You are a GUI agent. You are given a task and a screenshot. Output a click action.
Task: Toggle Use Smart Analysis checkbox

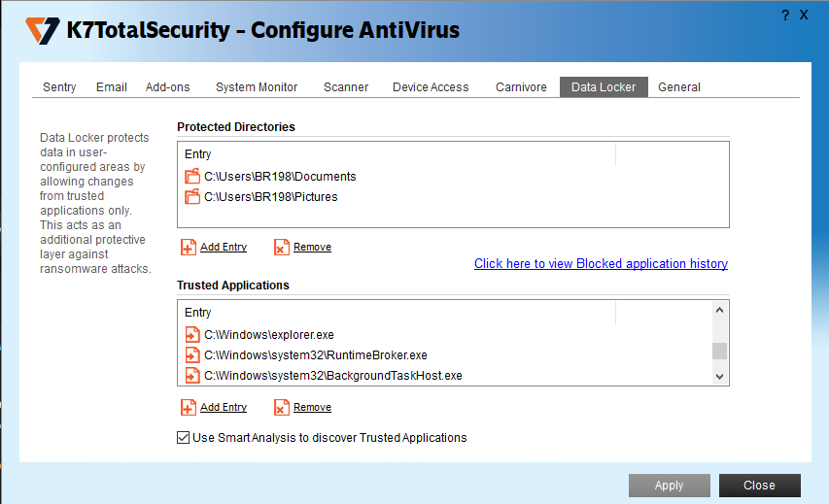[x=184, y=438]
